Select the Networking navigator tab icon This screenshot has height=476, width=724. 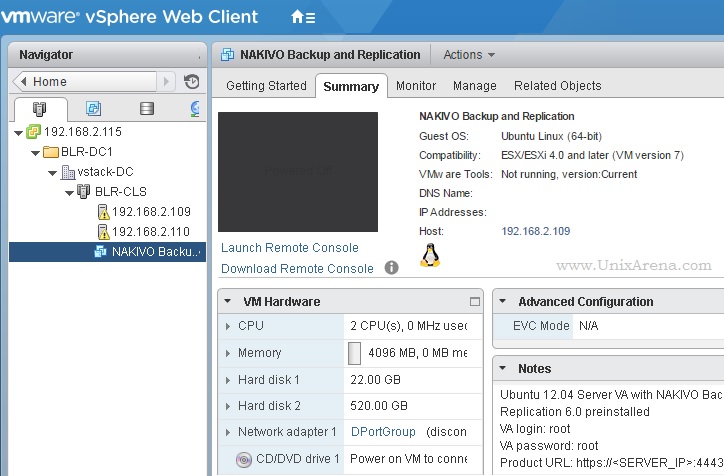(196, 108)
